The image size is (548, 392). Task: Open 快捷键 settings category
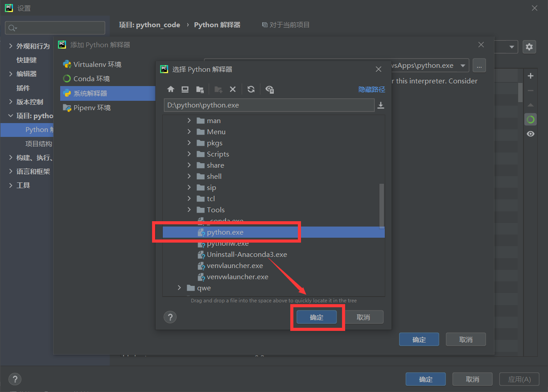(27, 60)
